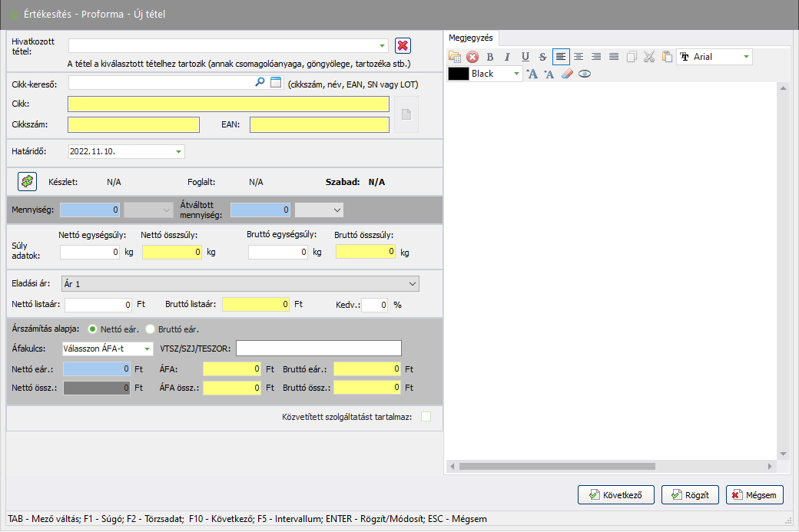Click the underline formatting icon
799x532 pixels.
tap(525, 57)
